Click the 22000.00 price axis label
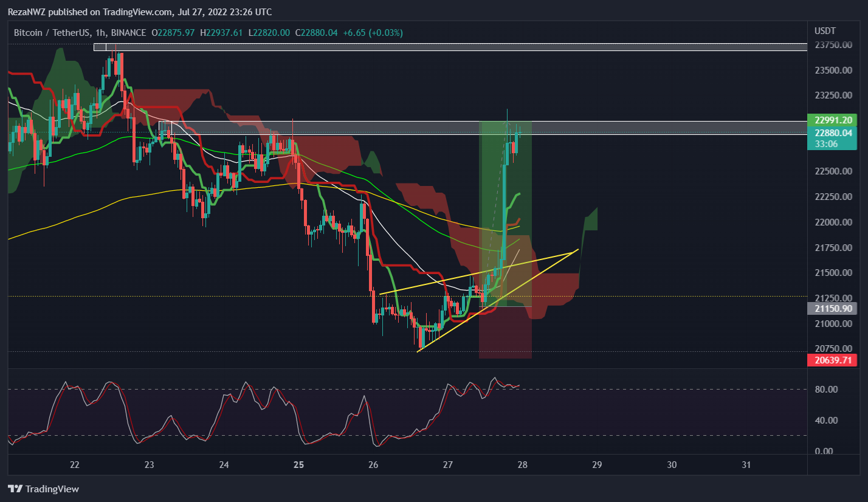Viewport: 868px width, 502px height. point(833,222)
